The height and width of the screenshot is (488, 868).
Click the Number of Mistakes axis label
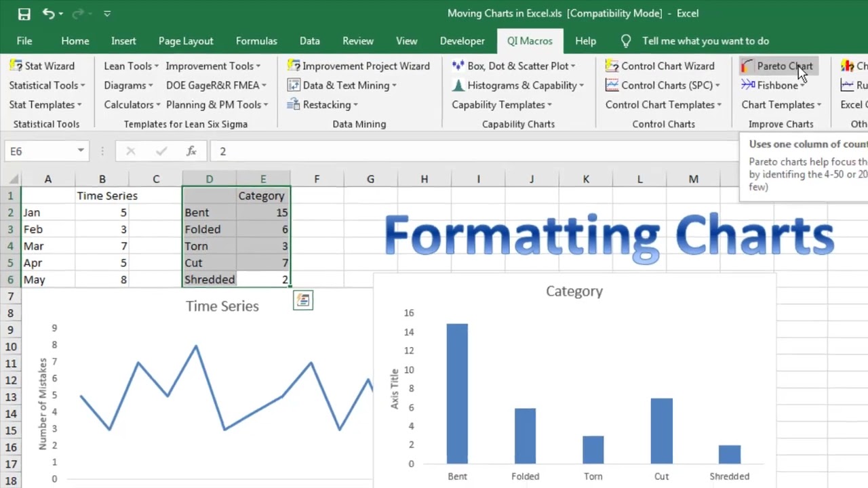[43, 404]
